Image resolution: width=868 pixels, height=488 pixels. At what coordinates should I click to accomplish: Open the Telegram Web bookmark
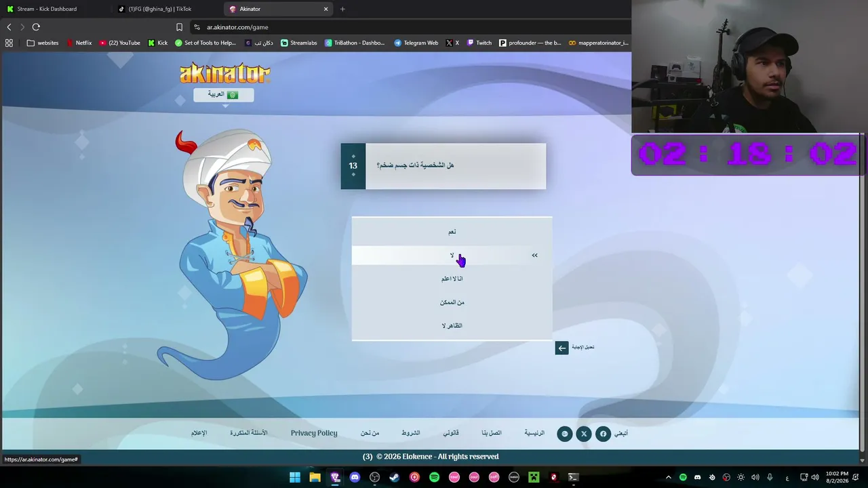coord(416,43)
